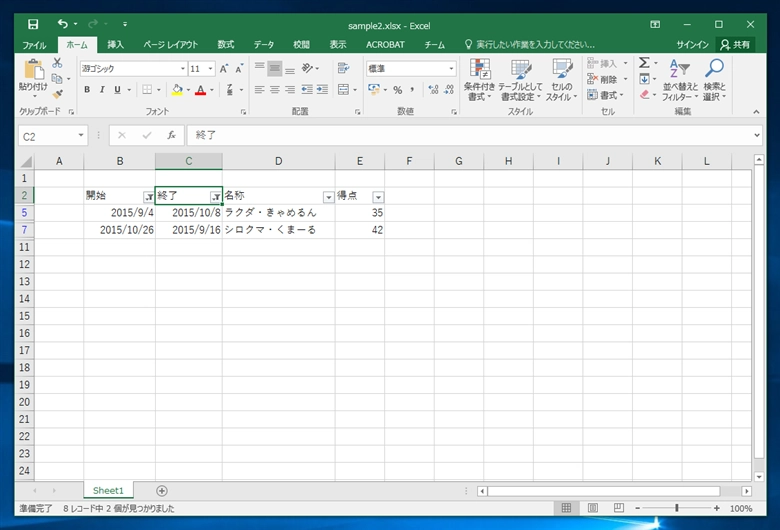Open Sort and Filter
The image size is (780, 530).
click(680, 80)
